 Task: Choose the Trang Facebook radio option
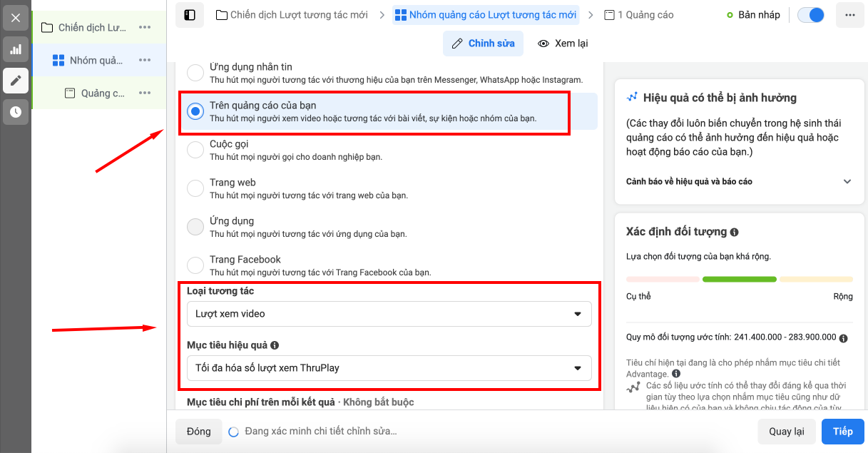tap(195, 265)
